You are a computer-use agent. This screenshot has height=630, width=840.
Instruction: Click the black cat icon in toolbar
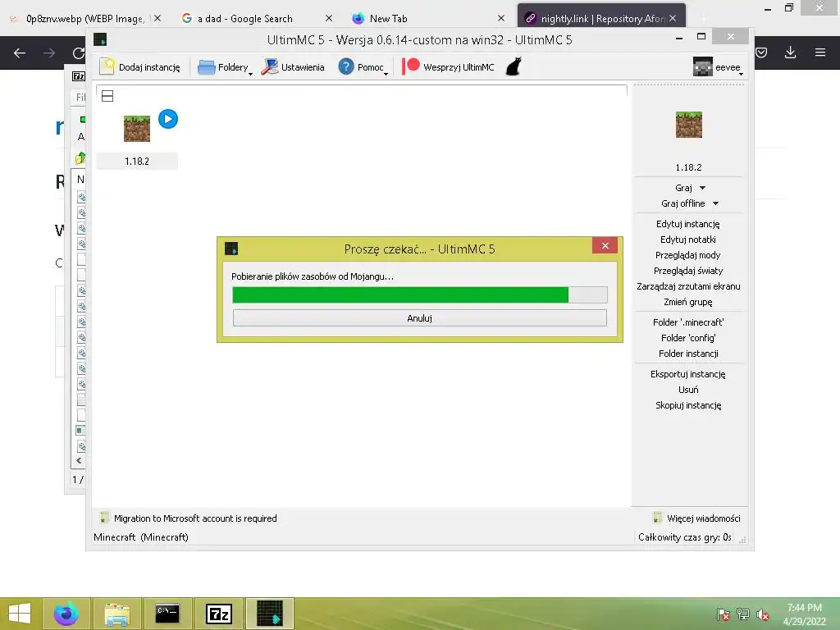pyautogui.click(x=514, y=67)
